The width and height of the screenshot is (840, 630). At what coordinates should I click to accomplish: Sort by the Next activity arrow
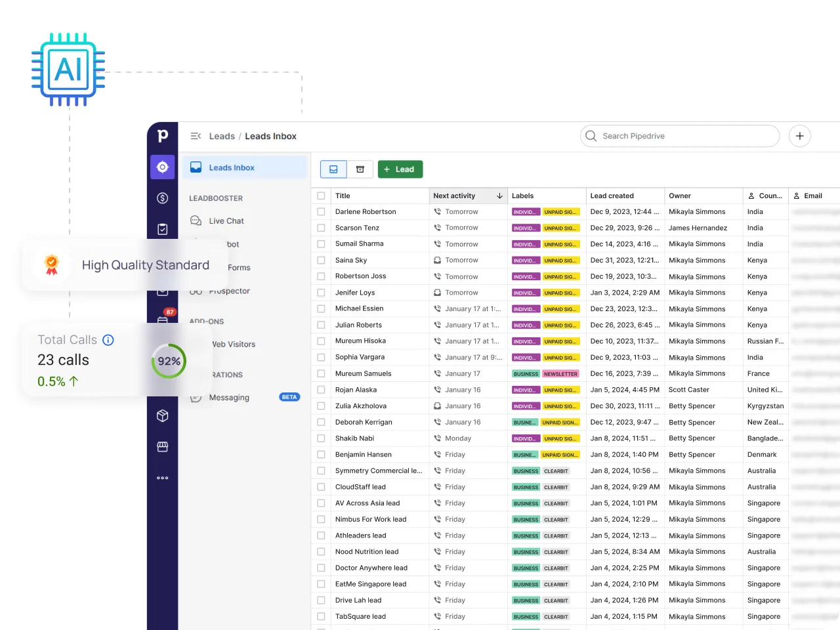499,196
